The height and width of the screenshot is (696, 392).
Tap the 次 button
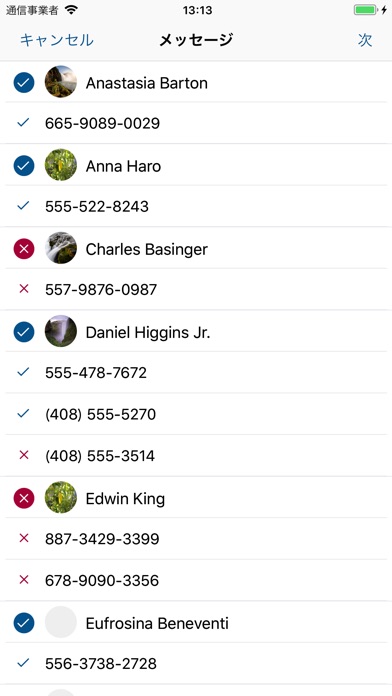[365, 40]
